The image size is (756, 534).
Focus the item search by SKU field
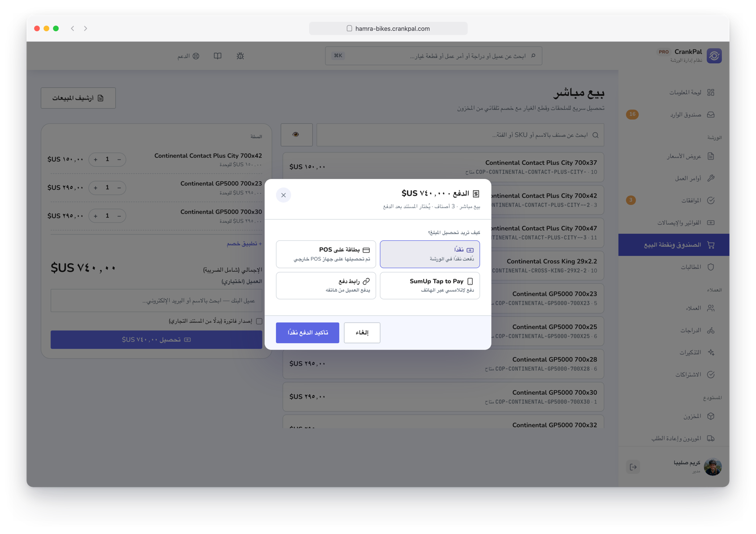(460, 135)
